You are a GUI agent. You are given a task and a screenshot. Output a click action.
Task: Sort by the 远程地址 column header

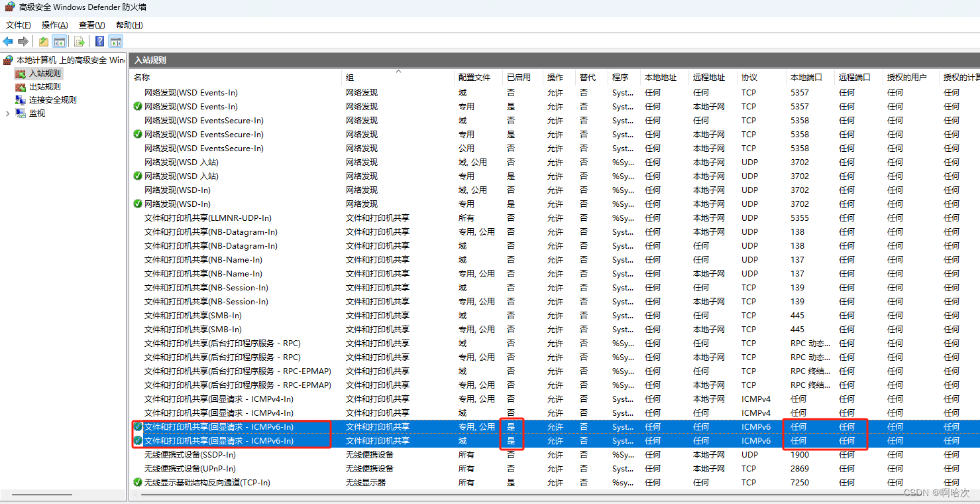[709, 78]
